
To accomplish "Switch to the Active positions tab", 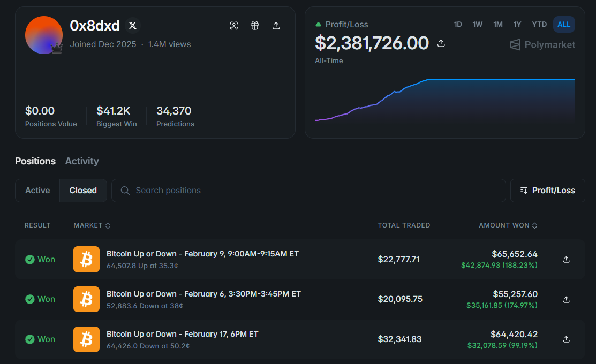I will [x=37, y=191].
